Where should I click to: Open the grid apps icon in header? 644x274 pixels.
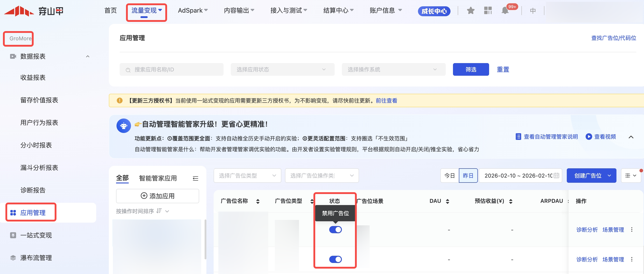tap(488, 11)
